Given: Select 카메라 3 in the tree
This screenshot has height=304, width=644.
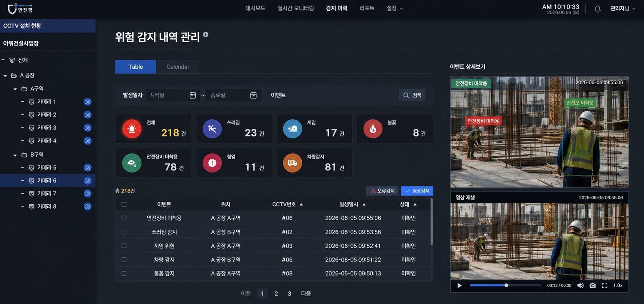Looking at the screenshot, I should [48, 128].
